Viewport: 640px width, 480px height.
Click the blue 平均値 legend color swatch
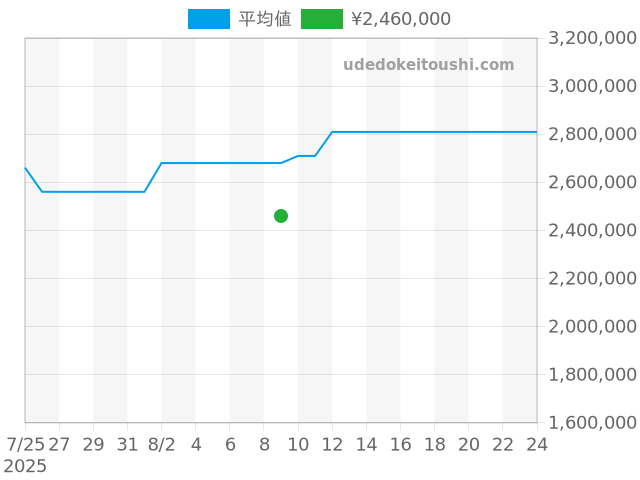point(208,19)
